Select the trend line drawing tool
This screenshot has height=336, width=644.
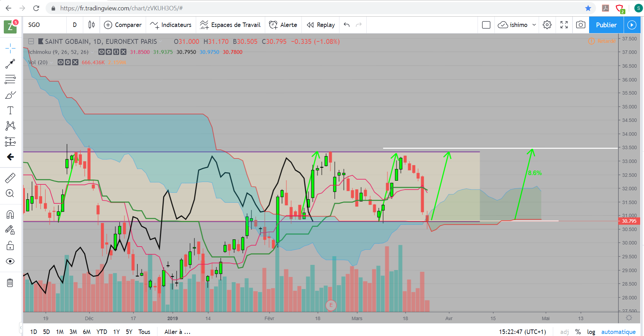point(10,64)
